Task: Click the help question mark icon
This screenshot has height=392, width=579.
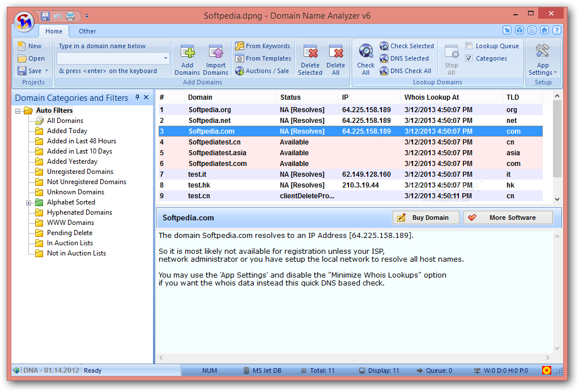Action: pos(557,30)
